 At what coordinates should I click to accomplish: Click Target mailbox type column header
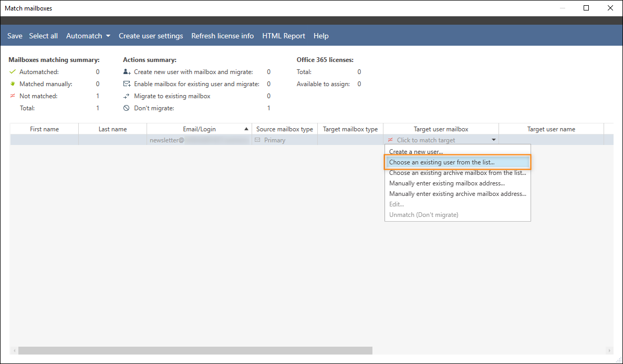click(350, 129)
